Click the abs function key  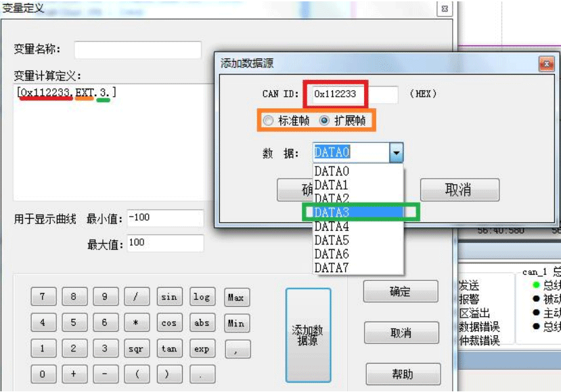pos(201,323)
